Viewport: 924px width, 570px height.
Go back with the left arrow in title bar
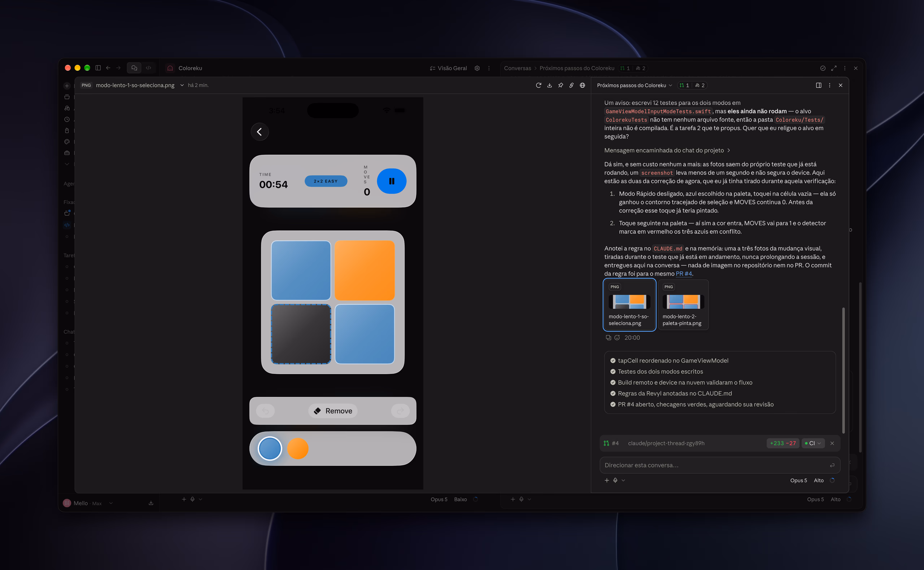[x=108, y=68]
